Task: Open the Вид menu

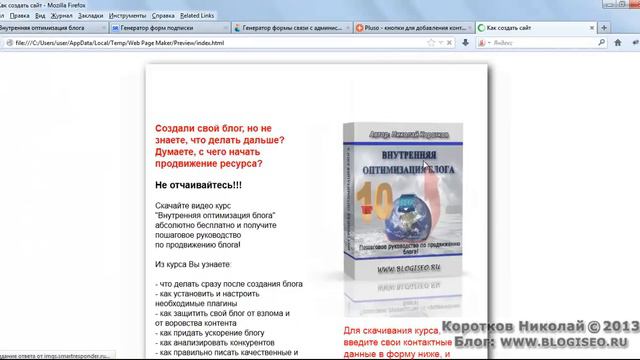Action: point(40,16)
